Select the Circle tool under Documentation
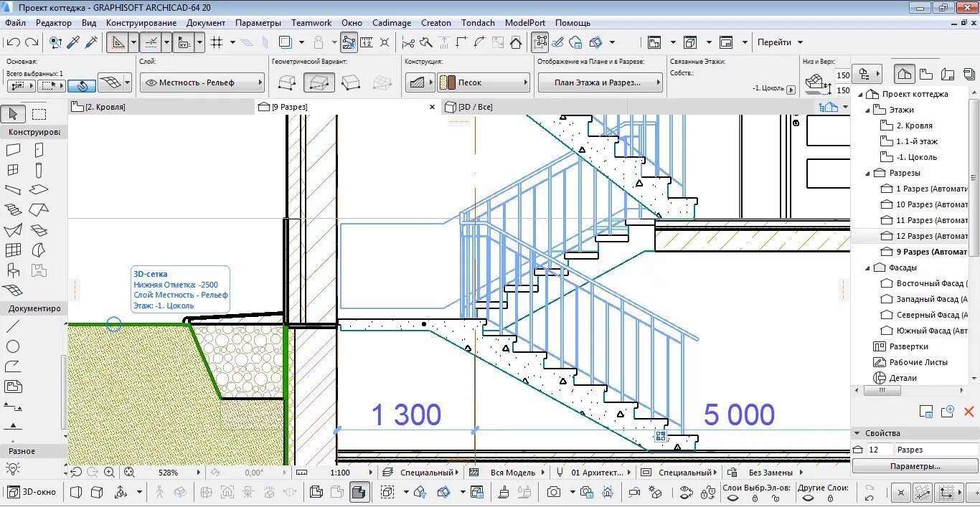 coord(13,346)
